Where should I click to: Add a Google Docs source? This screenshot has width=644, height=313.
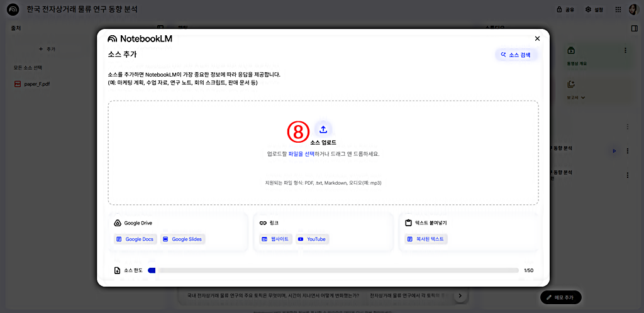(135, 239)
